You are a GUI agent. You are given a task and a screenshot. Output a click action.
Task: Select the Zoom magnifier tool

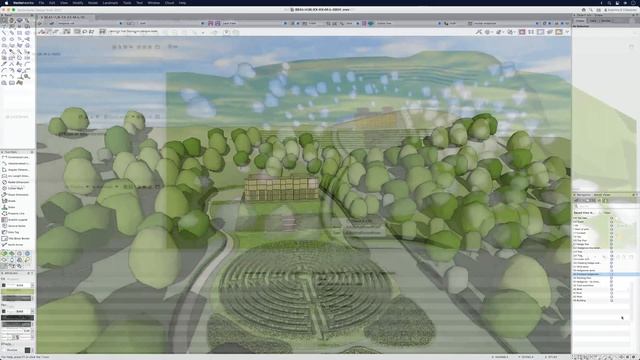pyautogui.click(x=27, y=20)
